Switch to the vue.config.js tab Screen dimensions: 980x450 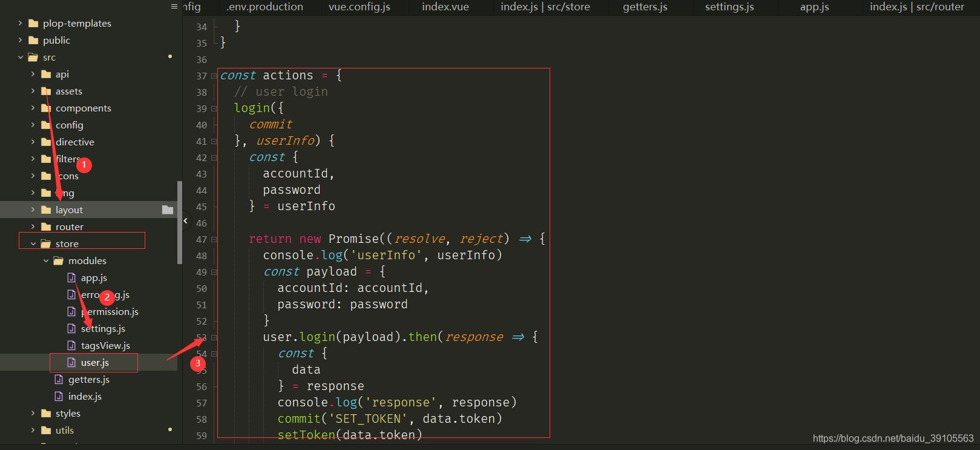click(x=360, y=7)
